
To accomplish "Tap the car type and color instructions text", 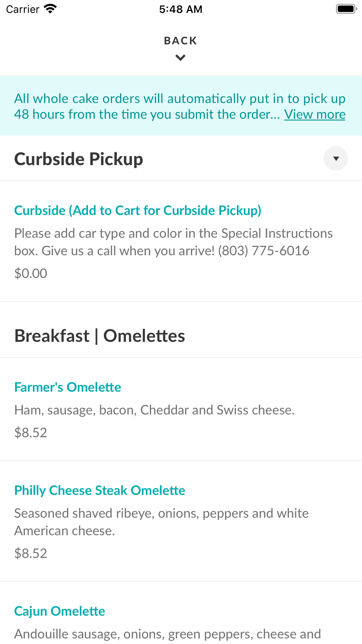I will point(173,242).
